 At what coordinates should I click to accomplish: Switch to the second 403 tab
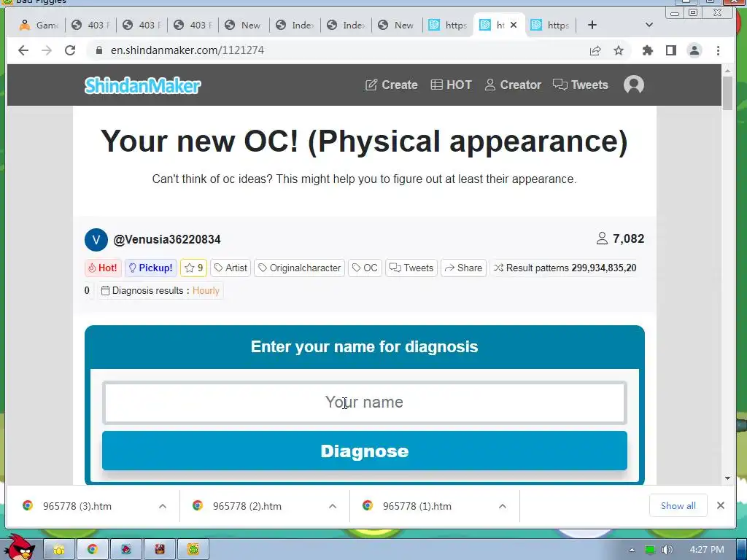click(x=141, y=25)
